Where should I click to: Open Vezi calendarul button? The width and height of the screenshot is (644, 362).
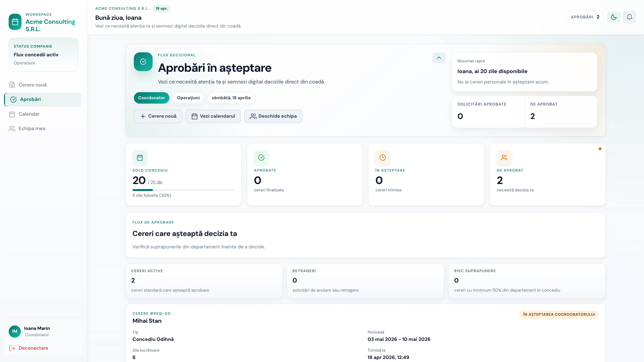213,116
